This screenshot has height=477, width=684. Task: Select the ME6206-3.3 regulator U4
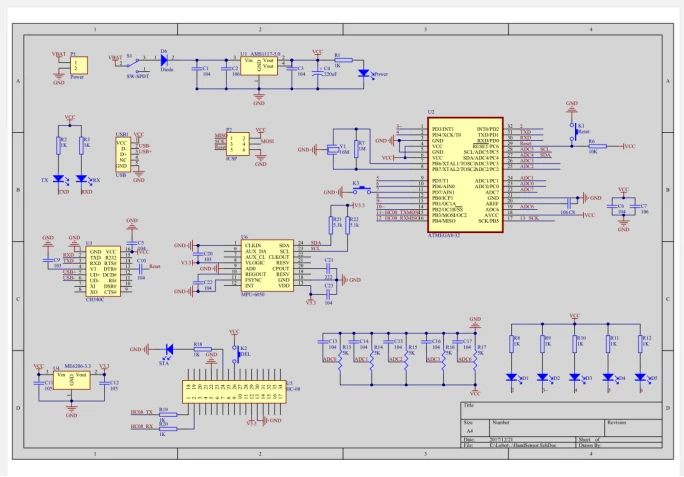pos(72,381)
